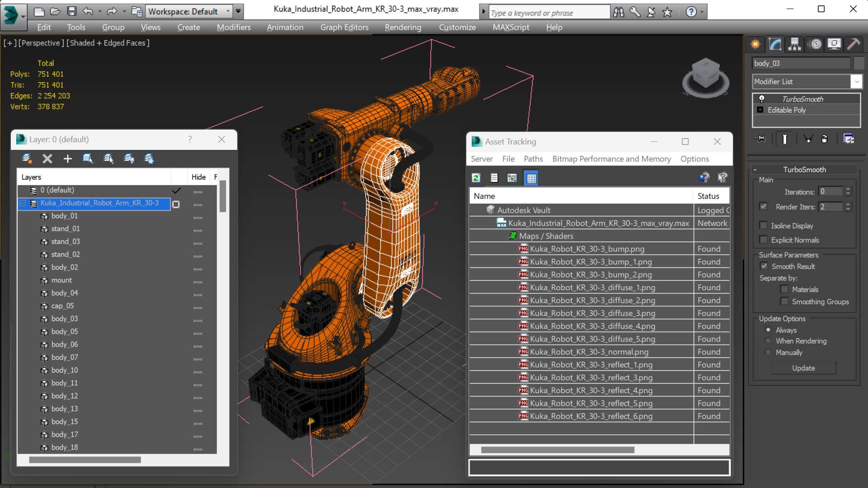Click the Open File folder icon
Screen dimensions: 868x488
click(55, 11)
